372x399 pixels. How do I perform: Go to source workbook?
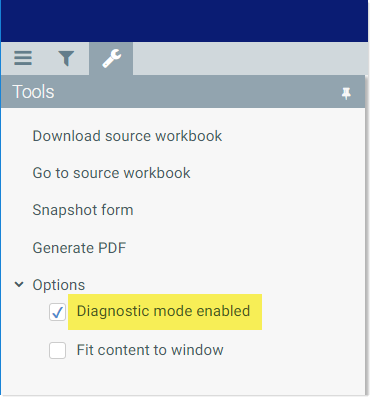(111, 173)
